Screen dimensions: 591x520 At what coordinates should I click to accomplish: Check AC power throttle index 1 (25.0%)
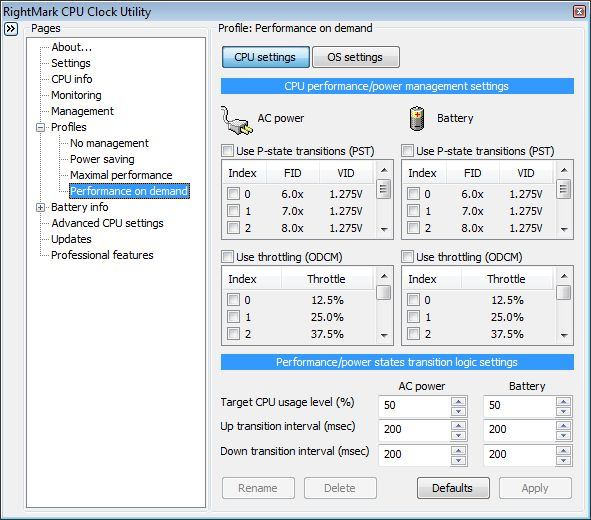point(233,317)
